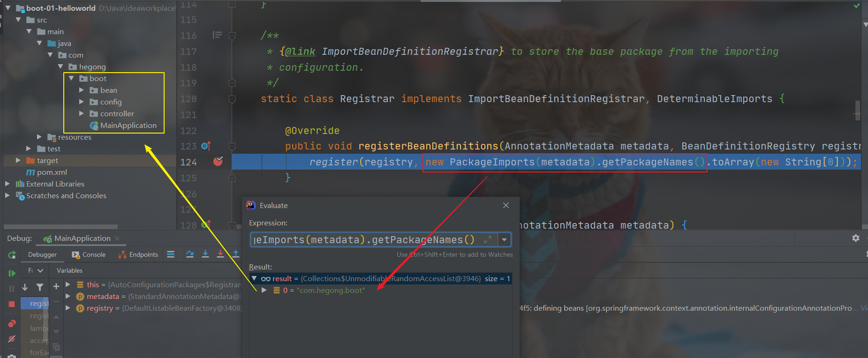
Task: Click the expand expression field icon
Action: 488,239
